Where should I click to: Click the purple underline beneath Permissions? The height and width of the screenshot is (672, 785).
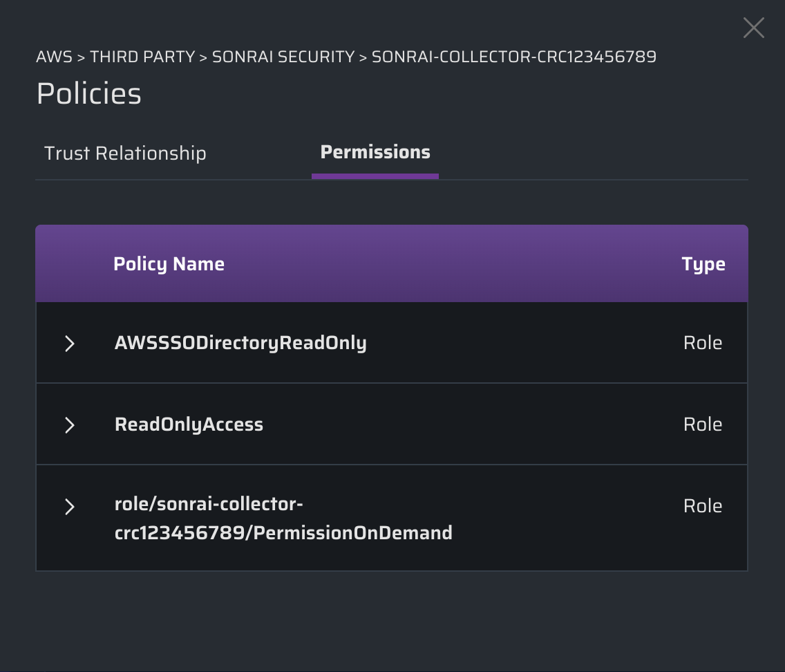(x=375, y=176)
